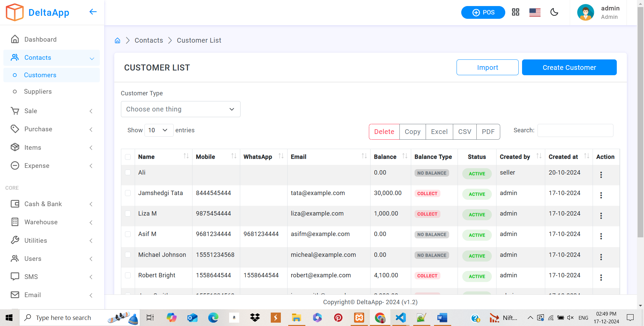Open the Customer Type dropdown
Viewport: 644px width, 326px height.
point(180,109)
